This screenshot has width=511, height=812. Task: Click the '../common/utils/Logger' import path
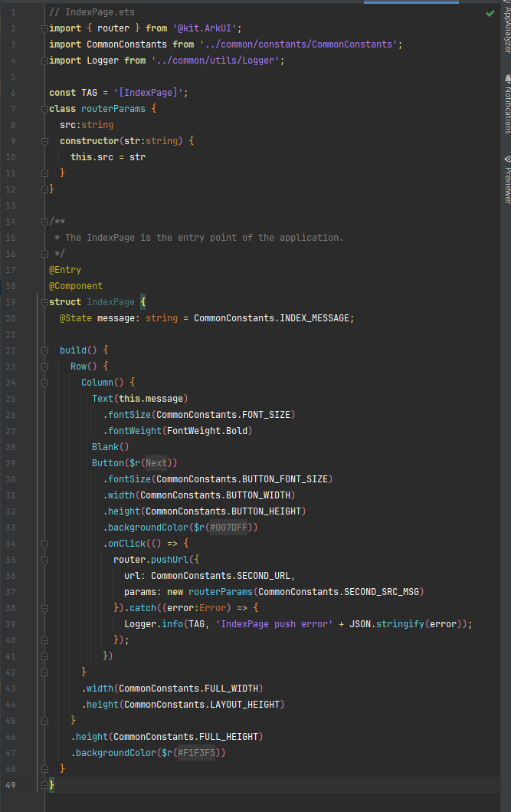tap(215, 61)
